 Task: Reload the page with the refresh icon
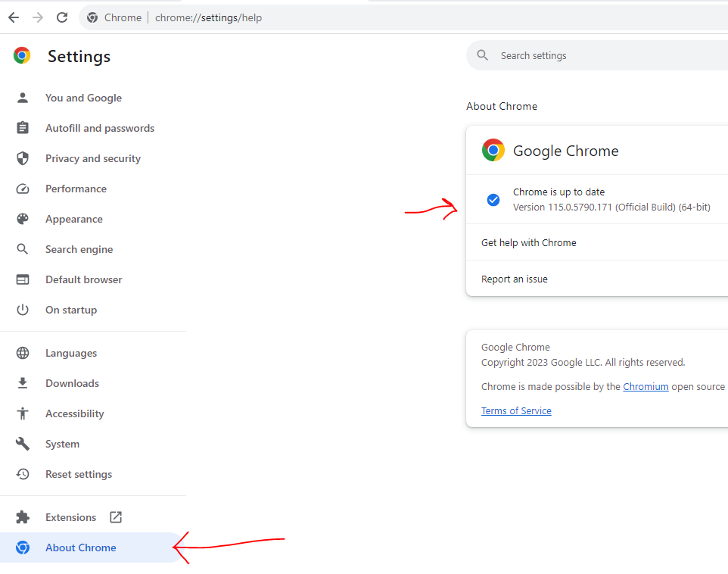pyautogui.click(x=62, y=17)
